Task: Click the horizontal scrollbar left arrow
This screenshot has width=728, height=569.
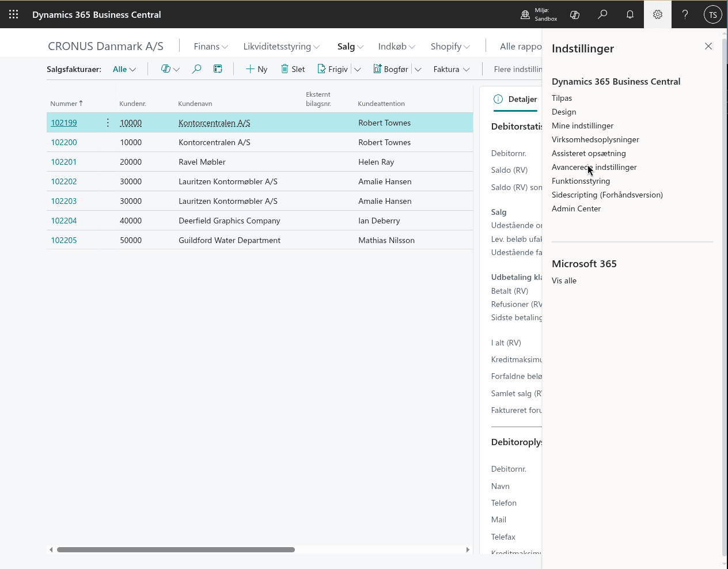Action: pos(51,549)
